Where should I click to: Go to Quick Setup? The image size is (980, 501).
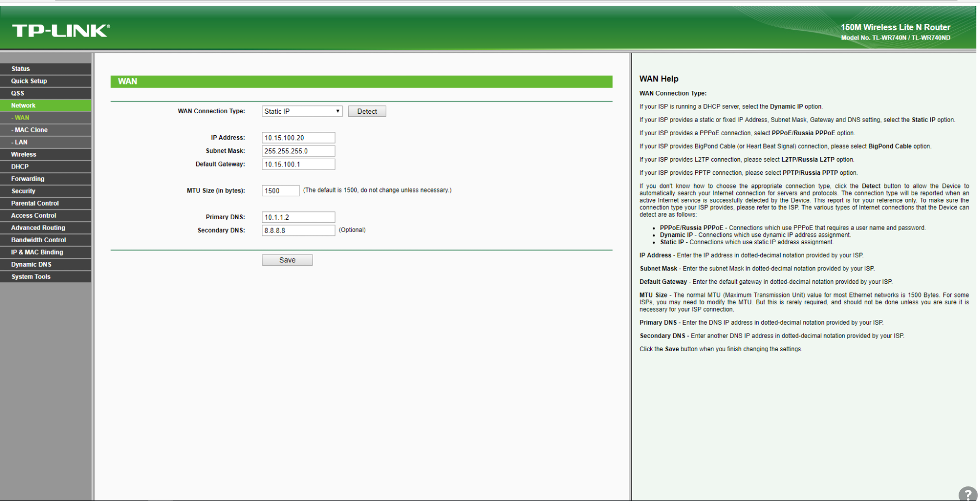point(45,81)
